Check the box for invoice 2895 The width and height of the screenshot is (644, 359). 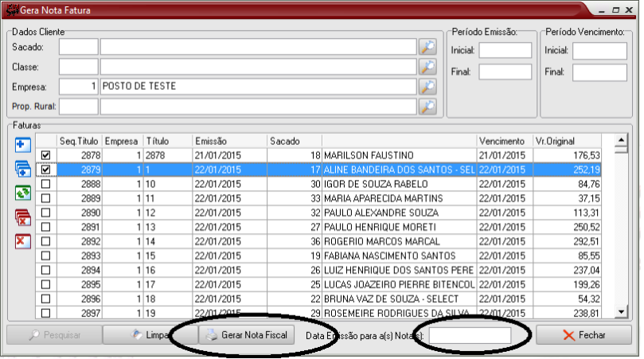[x=45, y=285]
